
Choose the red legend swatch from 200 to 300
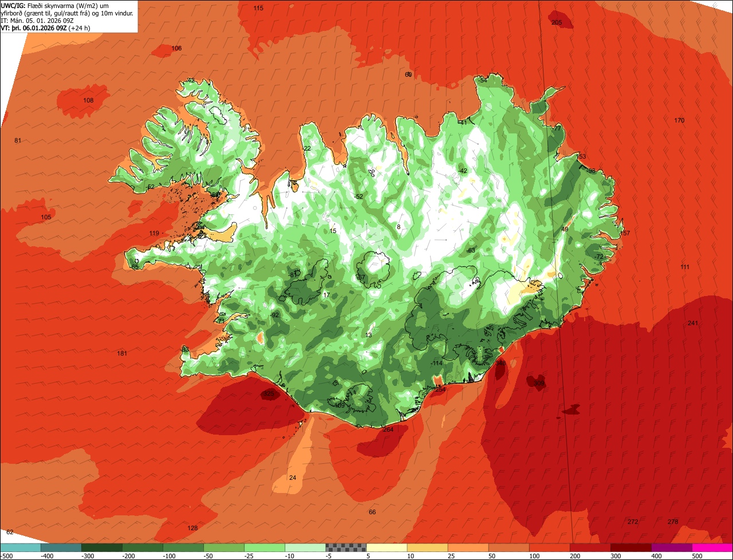point(589,547)
